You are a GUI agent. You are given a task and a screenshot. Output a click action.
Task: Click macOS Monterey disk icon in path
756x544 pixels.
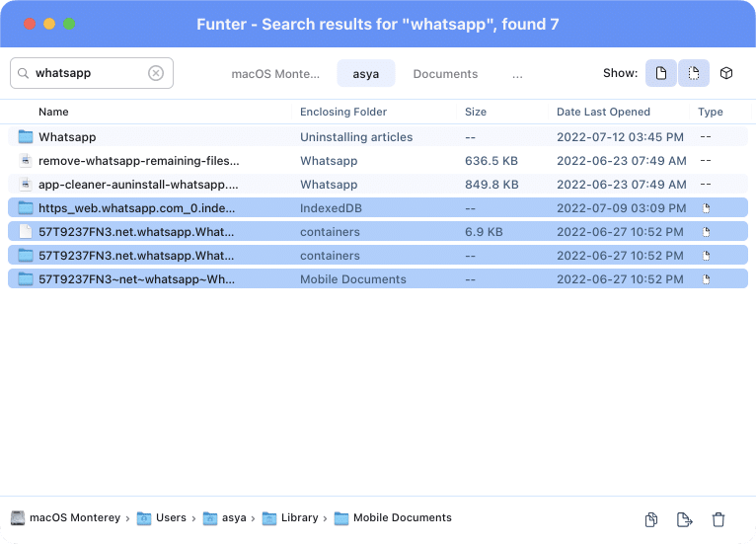click(x=18, y=518)
